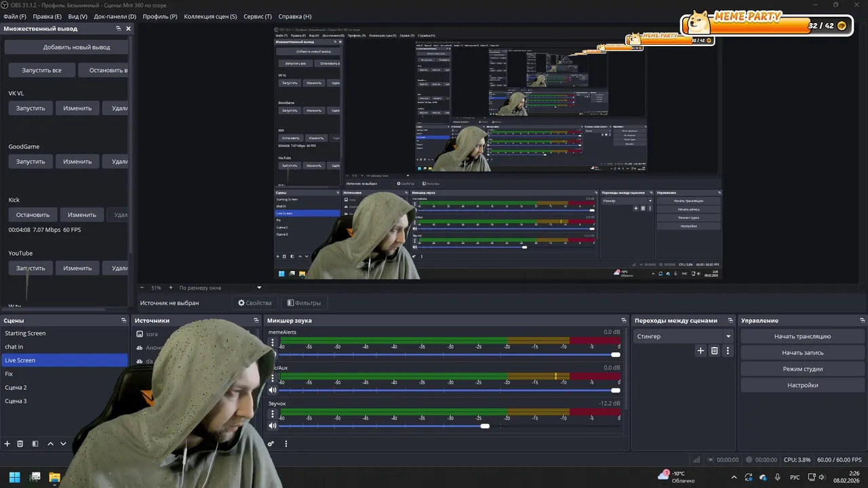Open taskbar clock showing 2:26

point(846,477)
